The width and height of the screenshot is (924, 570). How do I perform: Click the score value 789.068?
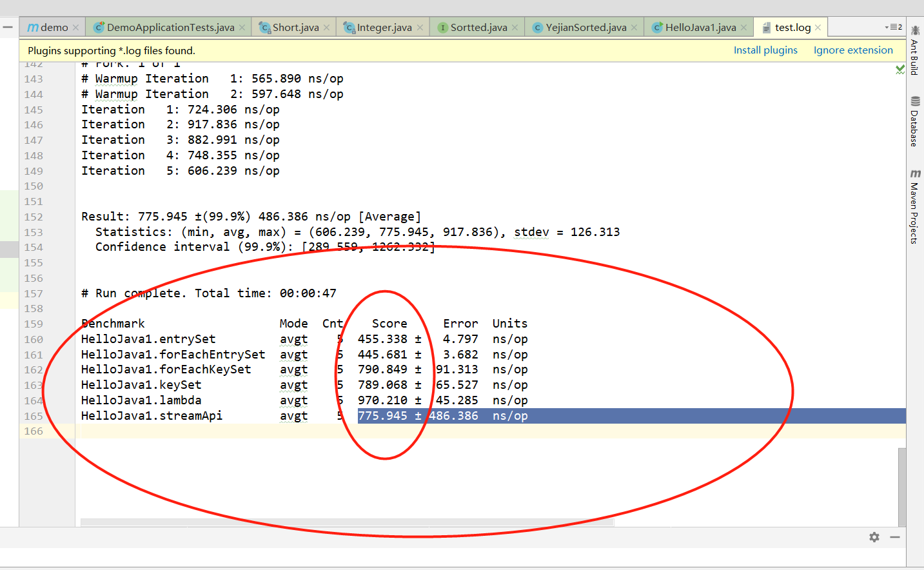click(382, 385)
